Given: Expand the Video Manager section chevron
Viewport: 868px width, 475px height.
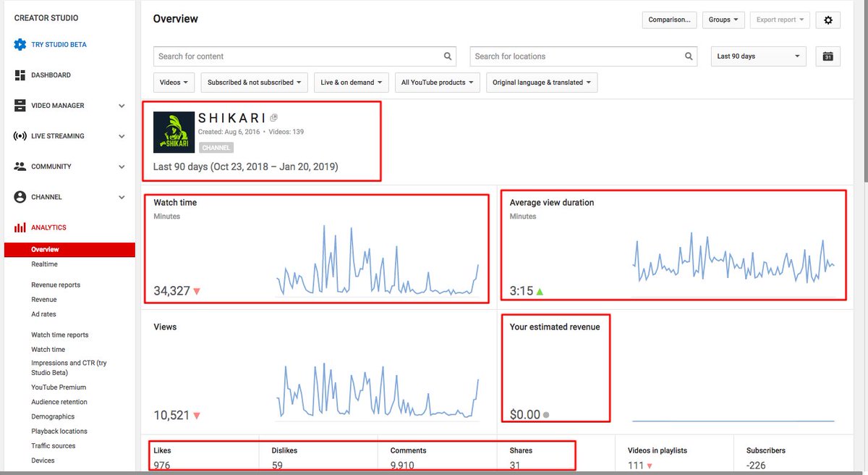Looking at the screenshot, I should click(x=122, y=106).
